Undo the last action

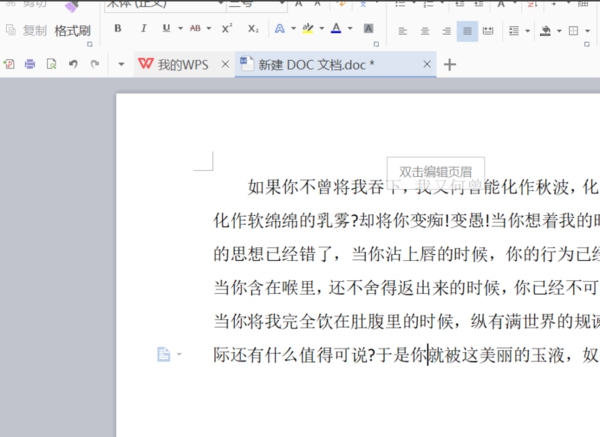point(73,64)
